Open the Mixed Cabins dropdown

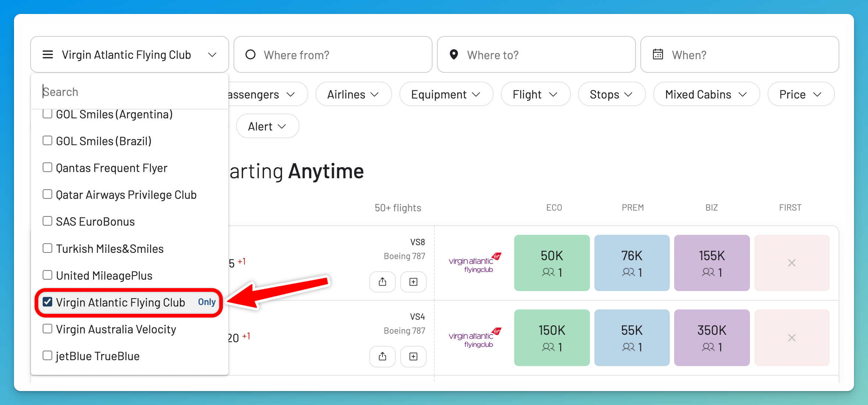707,94
